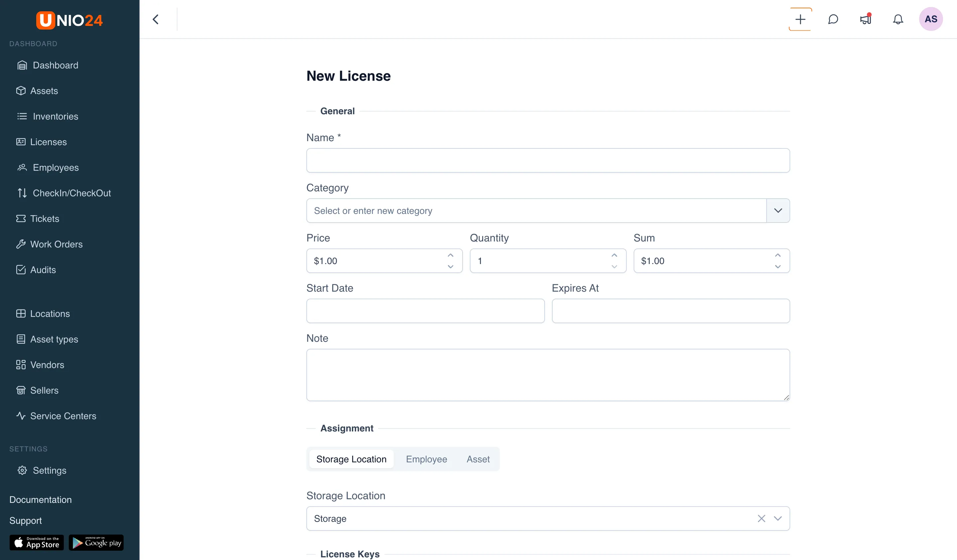The image size is (957, 560).
Task: Click the Name input field
Action: pos(548,161)
